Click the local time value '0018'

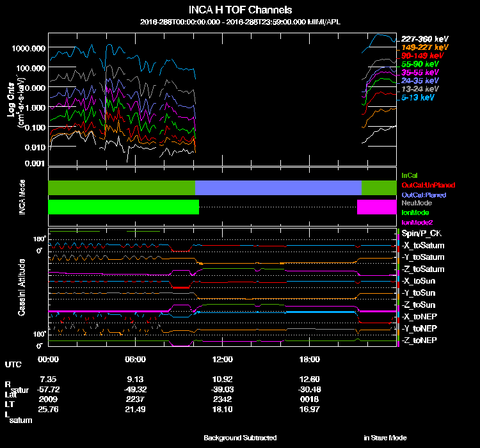[310, 399]
